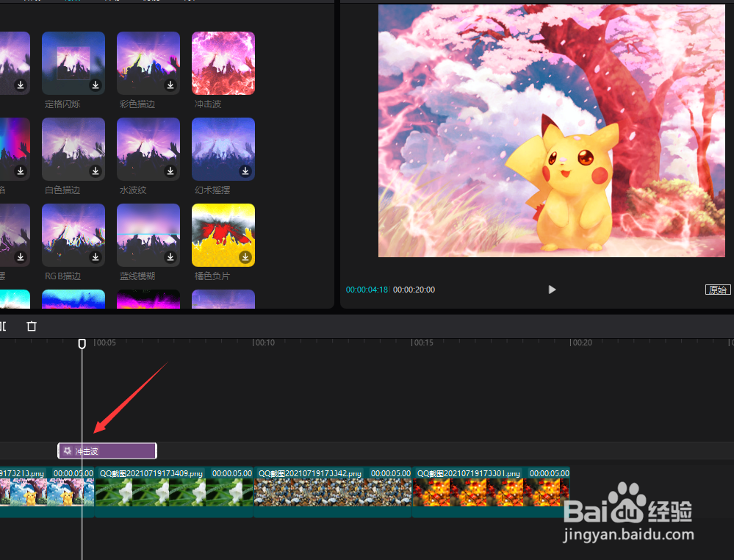734x560 pixels.
Task: Select the 冲击波 effect thumbnail
Action: (223, 63)
